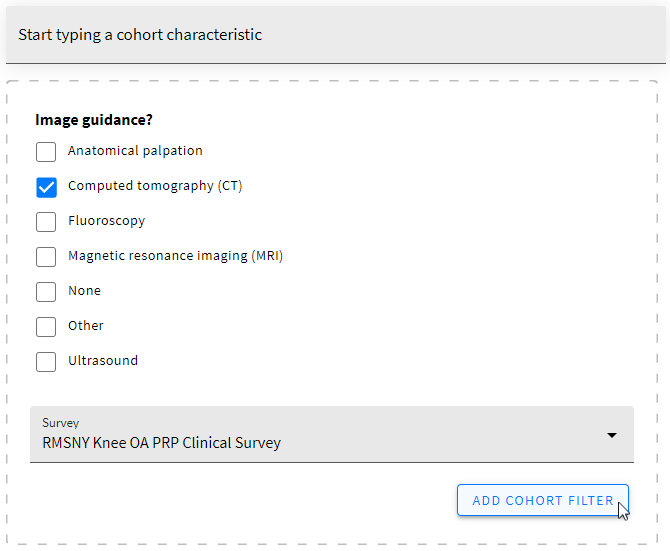Open the Survey dropdown arrow
The height and width of the screenshot is (551, 670).
tap(612, 435)
